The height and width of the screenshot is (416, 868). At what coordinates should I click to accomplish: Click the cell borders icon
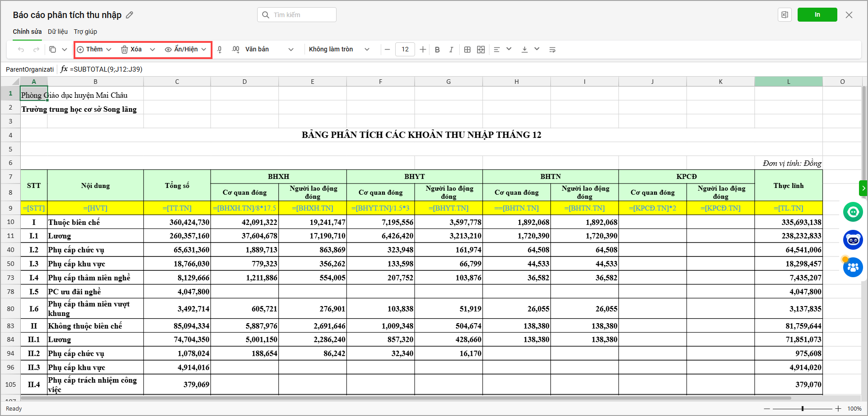[467, 50]
